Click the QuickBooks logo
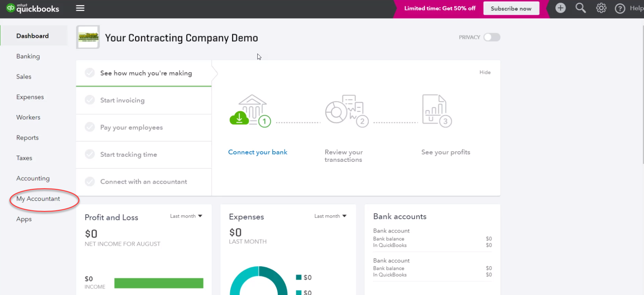644x295 pixels. coord(33,8)
